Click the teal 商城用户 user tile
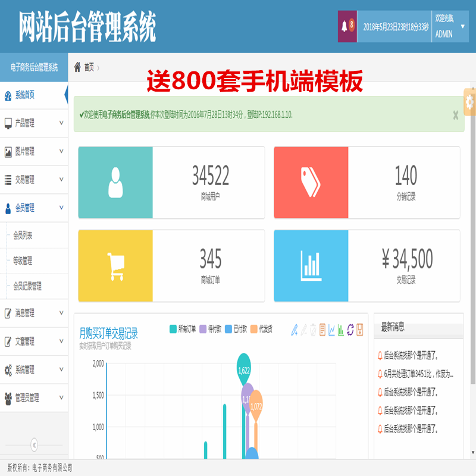The image size is (476, 476). pos(115,183)
